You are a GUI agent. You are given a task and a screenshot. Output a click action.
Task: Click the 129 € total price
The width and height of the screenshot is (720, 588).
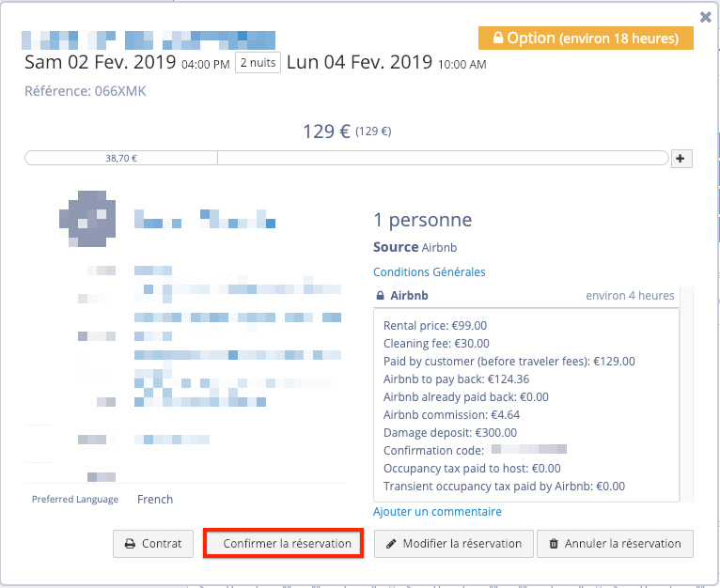pyautogui.click(x=326, y=132)
